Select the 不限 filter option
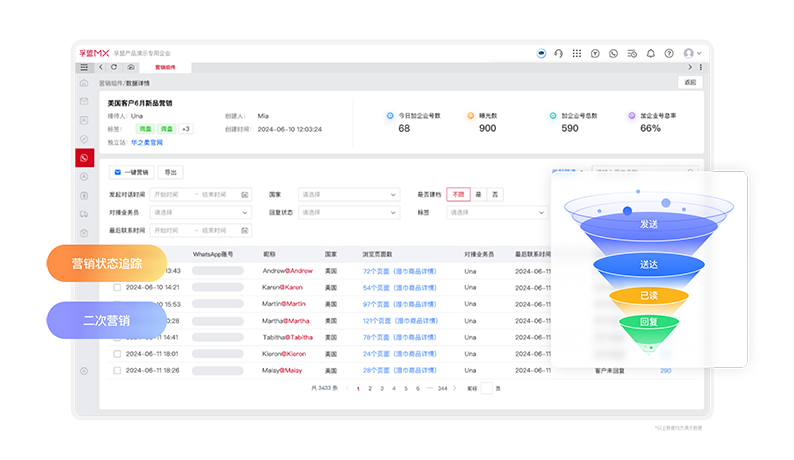794x460 pixels. pos(458,194)
